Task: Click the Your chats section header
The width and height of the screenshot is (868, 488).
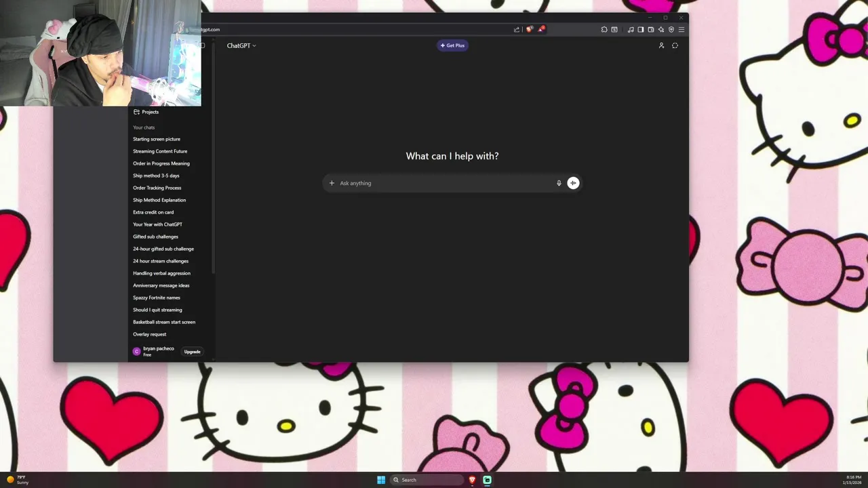Action: [144, 127]
